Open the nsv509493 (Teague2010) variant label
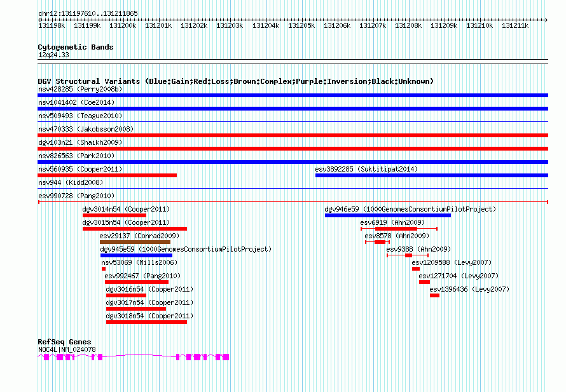This screenshot has width=566, height=392. 80,116
